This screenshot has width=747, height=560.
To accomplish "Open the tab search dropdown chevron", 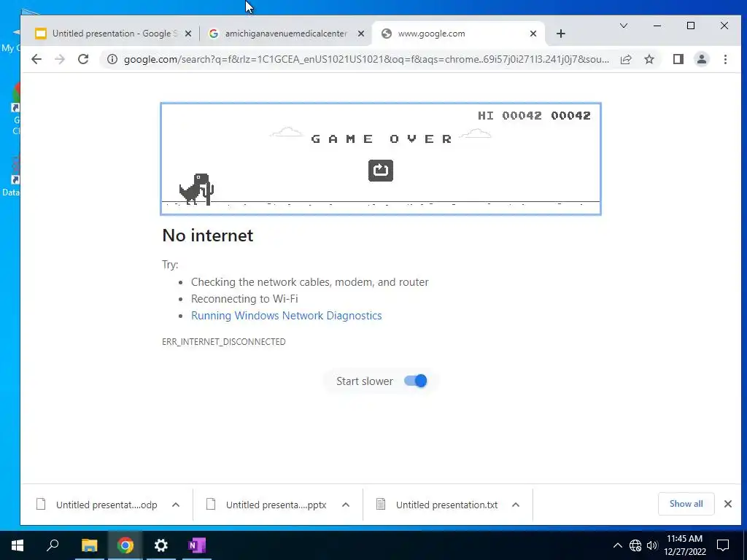I will (x=623, y=26).
